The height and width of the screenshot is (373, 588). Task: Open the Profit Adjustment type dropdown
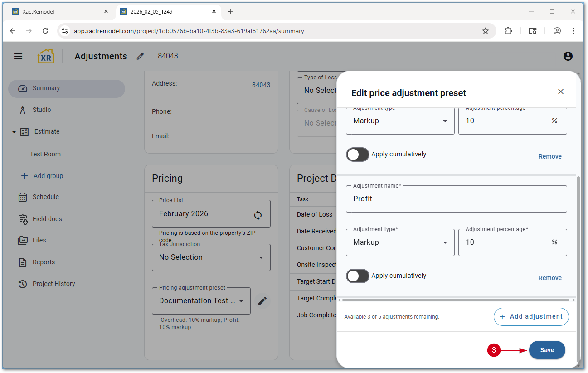tap(400, 242)
